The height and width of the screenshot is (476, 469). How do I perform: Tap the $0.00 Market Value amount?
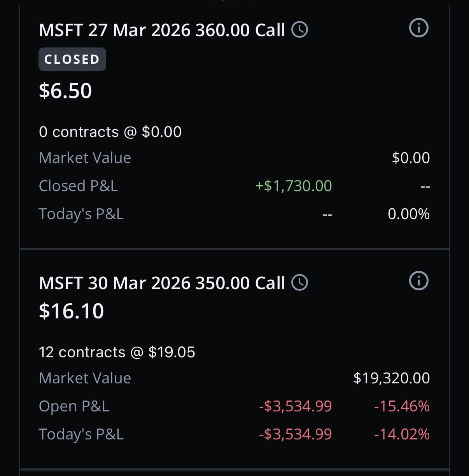tap(411, 158)
